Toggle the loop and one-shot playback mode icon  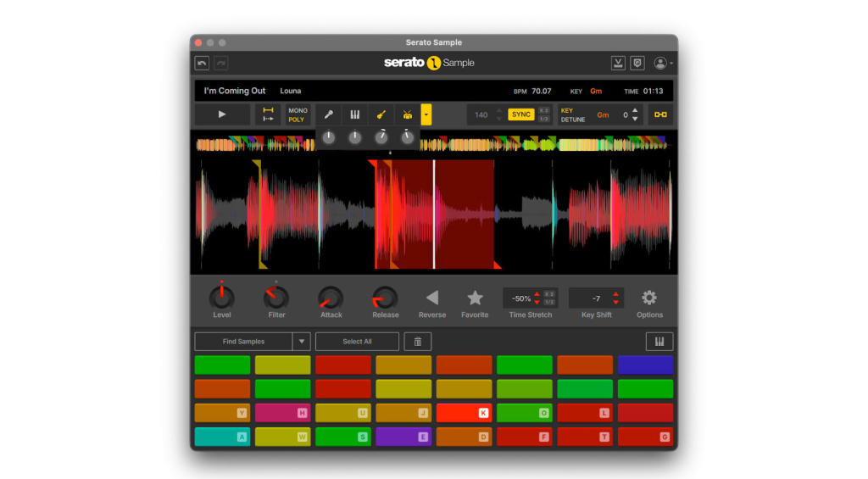[268, 114]
